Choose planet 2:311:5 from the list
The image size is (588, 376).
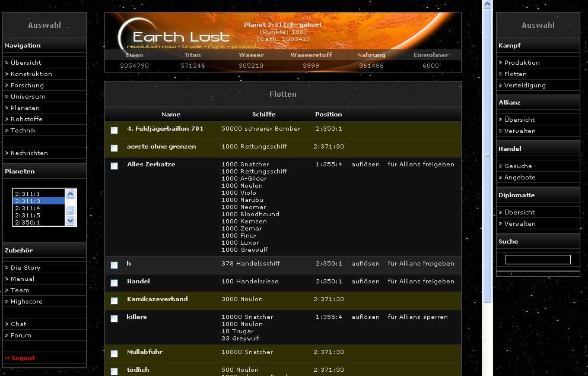click(39, 216)
